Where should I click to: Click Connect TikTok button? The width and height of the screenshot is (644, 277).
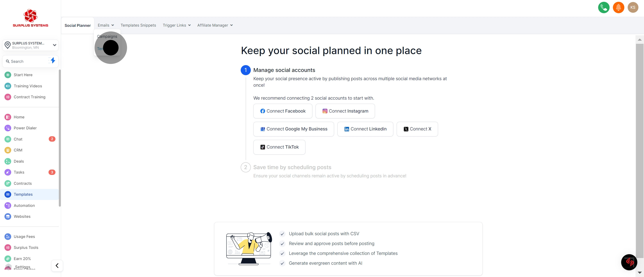pyautogui.click(x=279, y=147)
